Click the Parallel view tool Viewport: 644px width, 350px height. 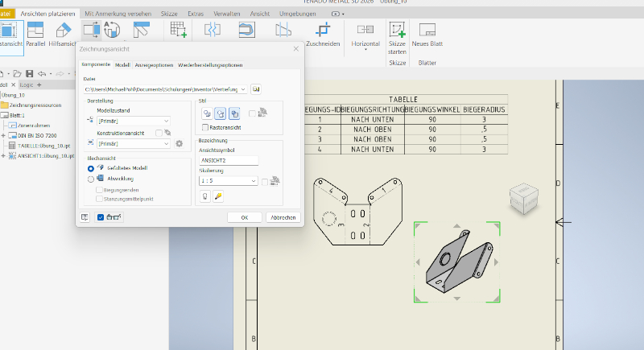pos(35,34)
